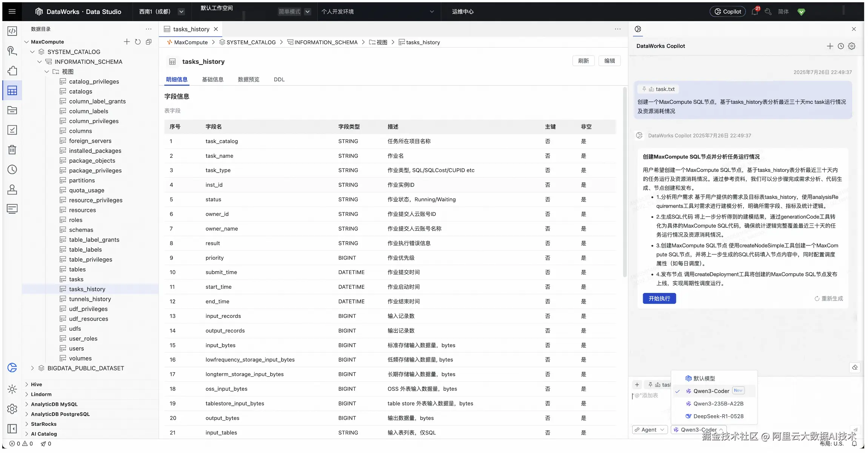868x453 pixels.
Task: Open the code development sidebar icon
Action: click(x=12, y=31)
